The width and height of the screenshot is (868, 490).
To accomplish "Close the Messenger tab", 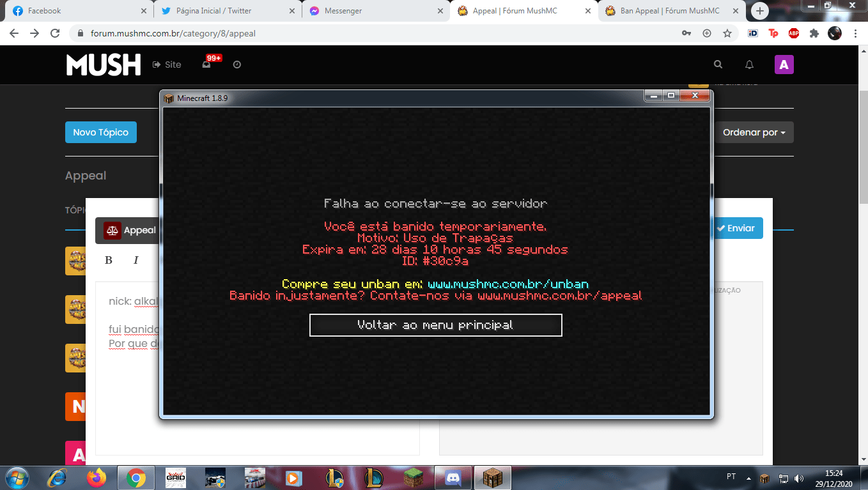I will [x=440, y=11].
